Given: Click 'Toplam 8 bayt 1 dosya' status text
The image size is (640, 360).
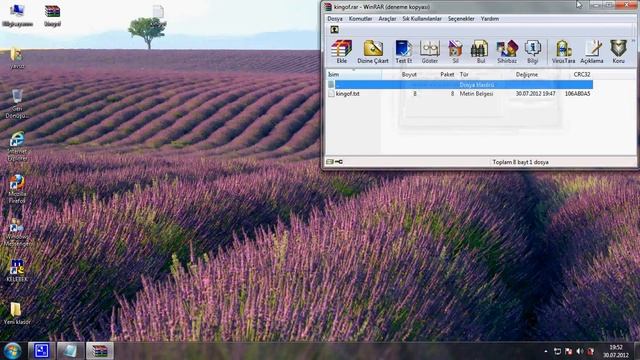Looking at the screenshot, I should (x=520, y=162).
